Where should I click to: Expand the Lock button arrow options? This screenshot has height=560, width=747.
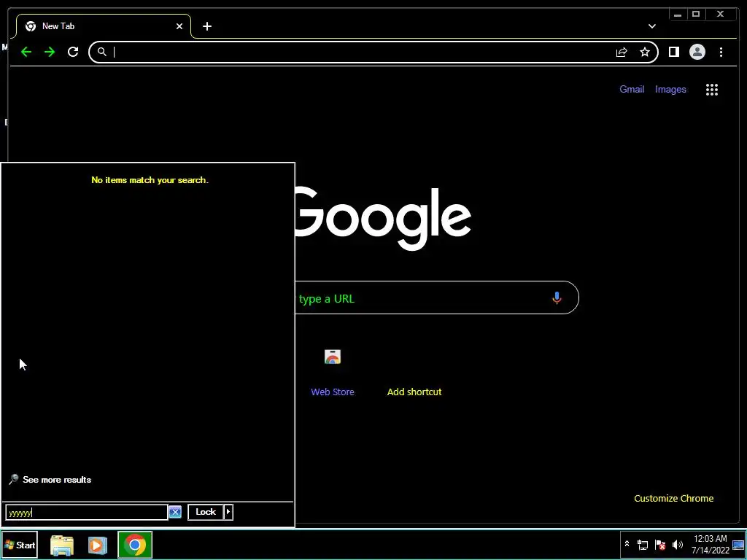(x=228, y=512)
